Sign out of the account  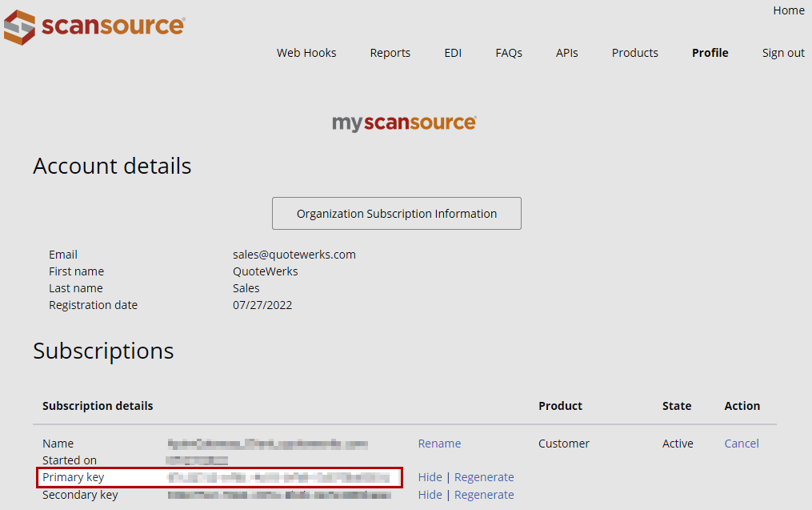click(783, 53)
